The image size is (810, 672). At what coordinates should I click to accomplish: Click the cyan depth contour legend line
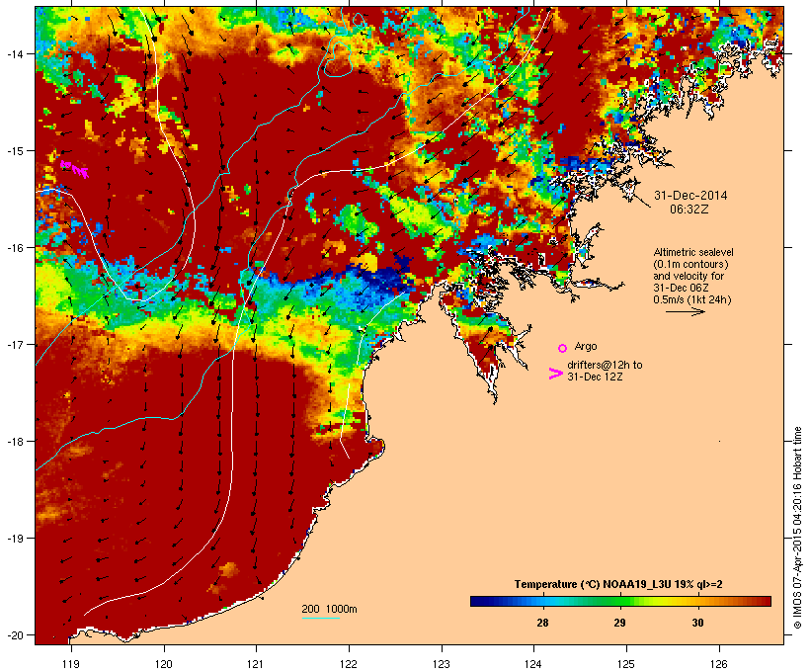[x=320, y=618]
